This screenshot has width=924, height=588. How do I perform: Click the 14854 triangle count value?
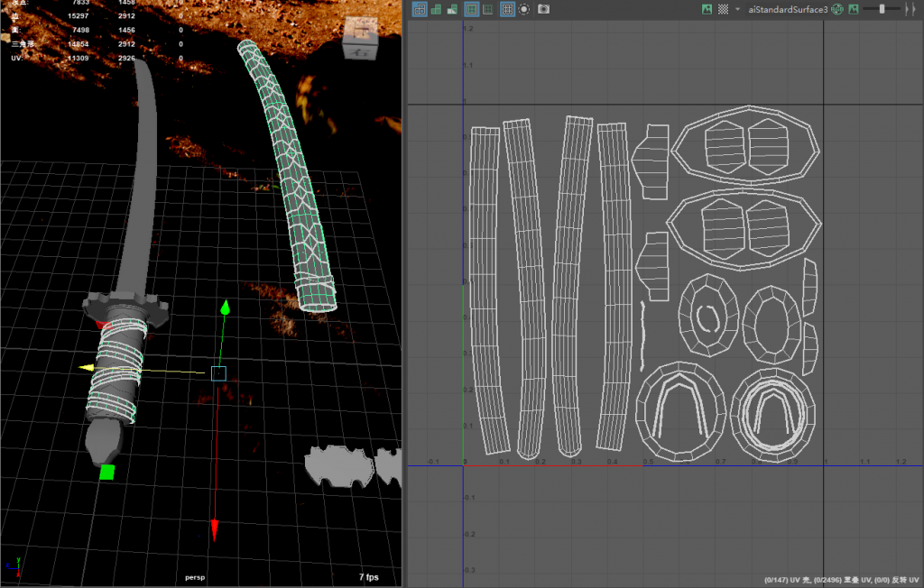tap(79, 44)
